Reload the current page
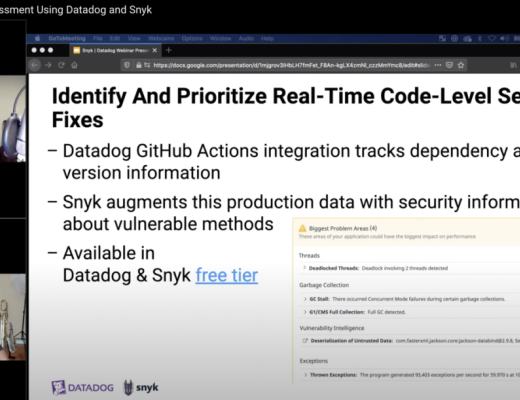 tap(61, 65)
